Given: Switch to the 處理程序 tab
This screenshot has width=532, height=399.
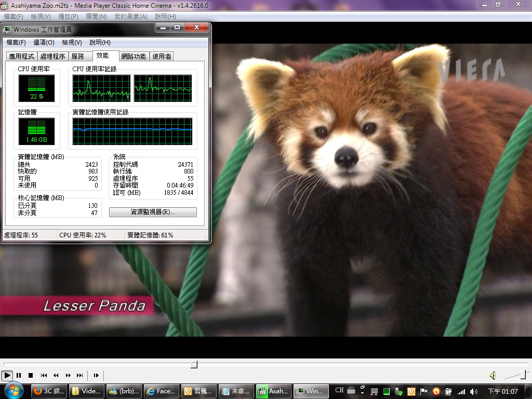Looking at the screenshot, I should [x=52, y=56].
